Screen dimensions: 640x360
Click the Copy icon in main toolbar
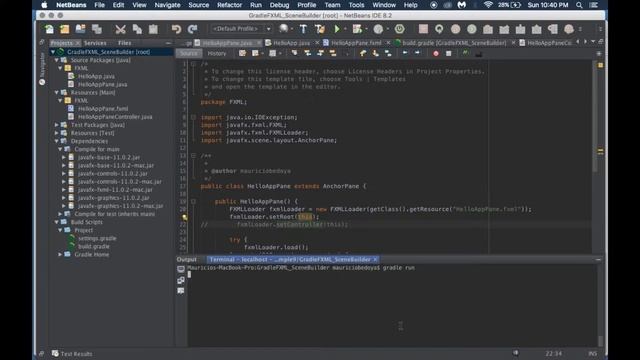[x=137, y=29]
